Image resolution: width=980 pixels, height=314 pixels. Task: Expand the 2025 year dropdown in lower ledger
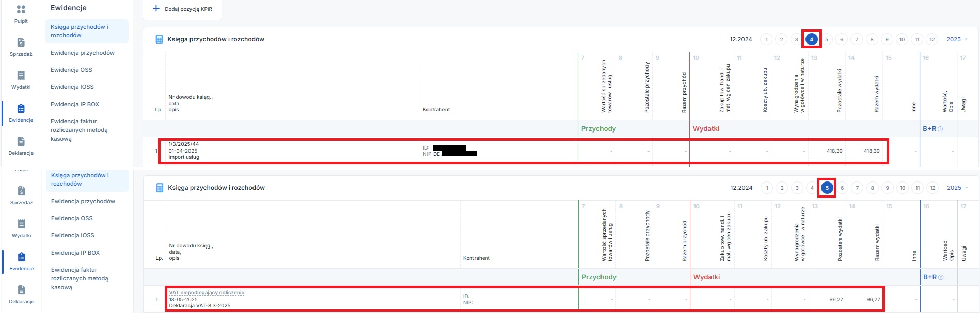click(x=957, y=188)
